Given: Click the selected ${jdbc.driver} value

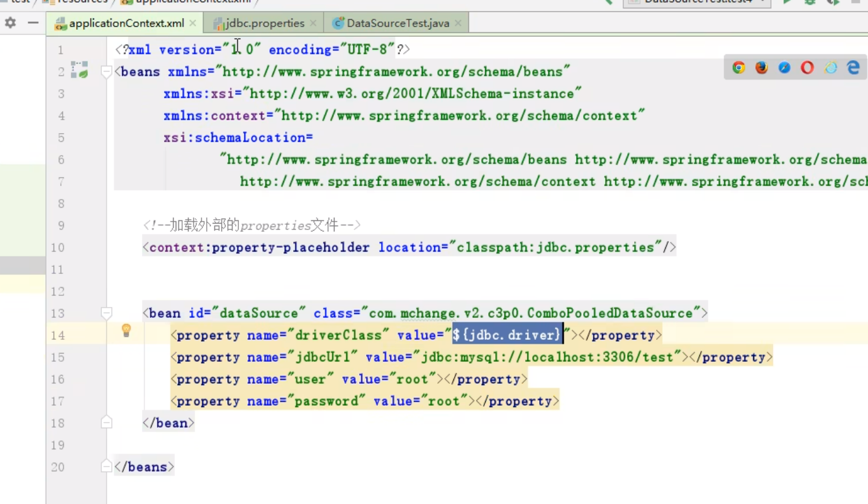Looking at the screenshot, I should click(508, 335).
